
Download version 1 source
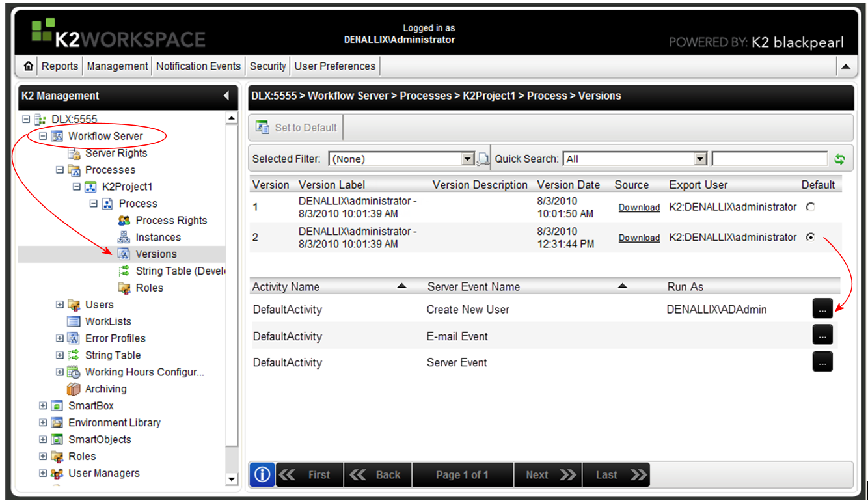639,208
